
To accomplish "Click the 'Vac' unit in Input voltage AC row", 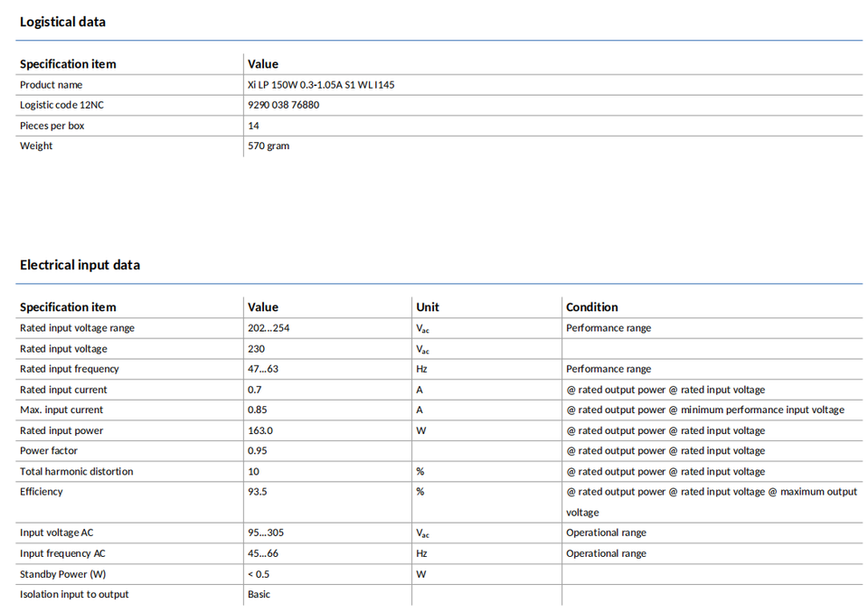I will point(423,533).
